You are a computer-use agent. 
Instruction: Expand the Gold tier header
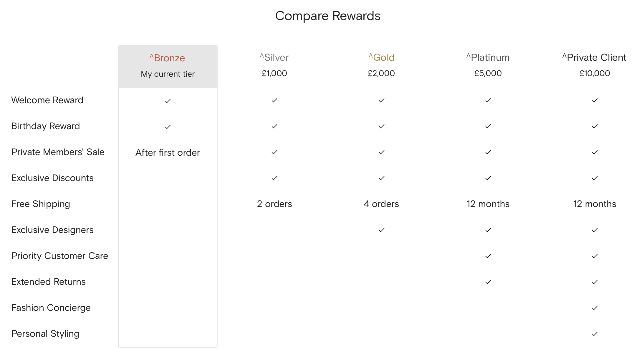(x=381, y=57)
